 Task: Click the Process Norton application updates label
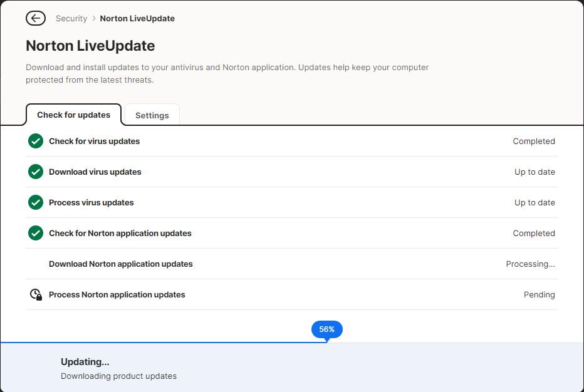117,294
